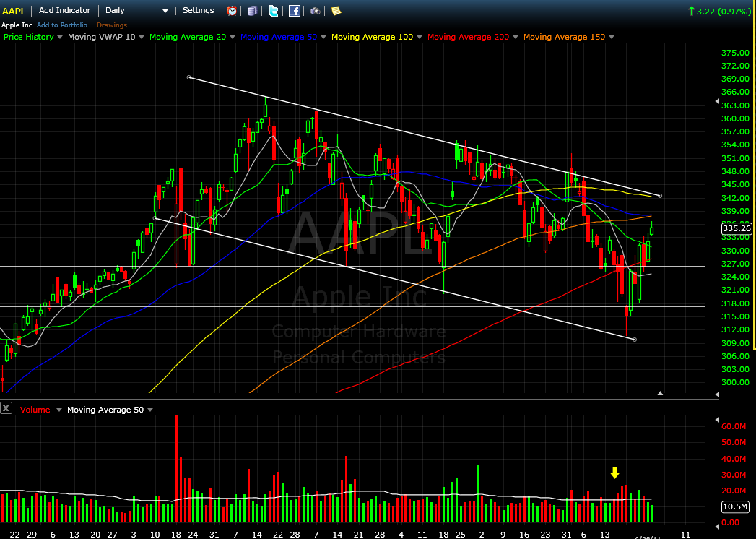Viewport: 756px width, 539px height.
Task: Expand the Moving VWAP 10 indicator menu
Action: coord(142,37)
